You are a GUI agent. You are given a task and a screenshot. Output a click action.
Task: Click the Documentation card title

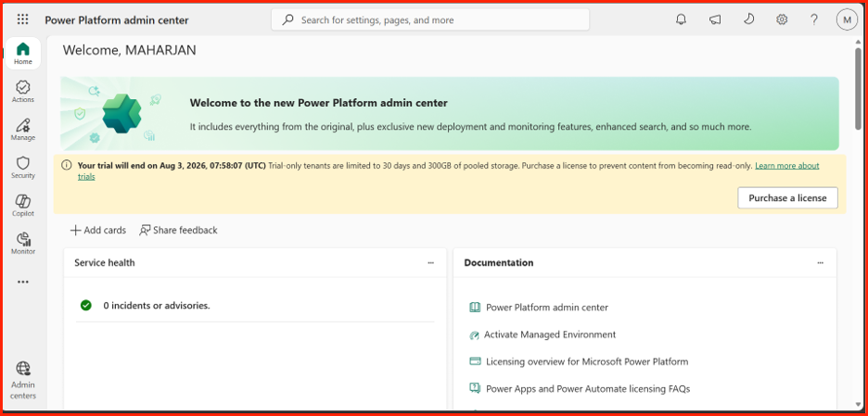(499, 263)
